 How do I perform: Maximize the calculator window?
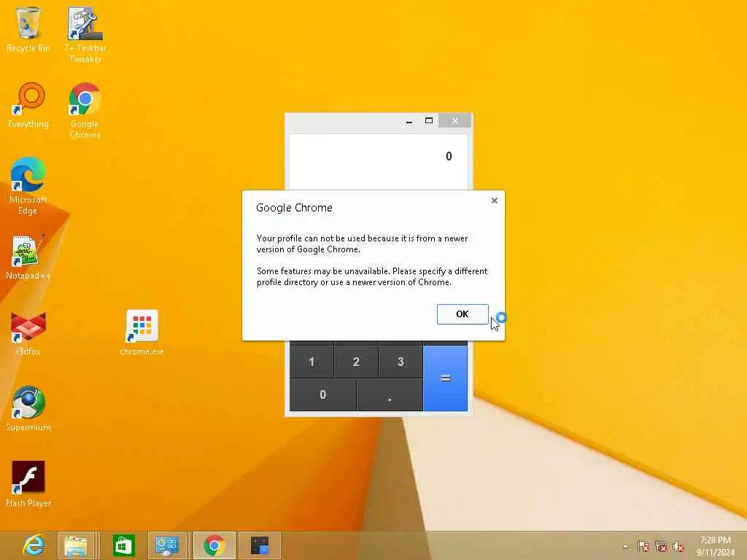pyautogui.click(x=429, y=121)
